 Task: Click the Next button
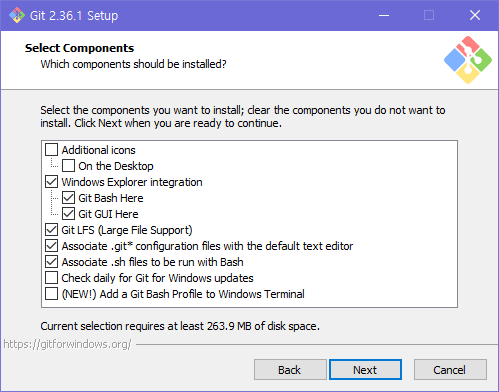coord(365,370)
